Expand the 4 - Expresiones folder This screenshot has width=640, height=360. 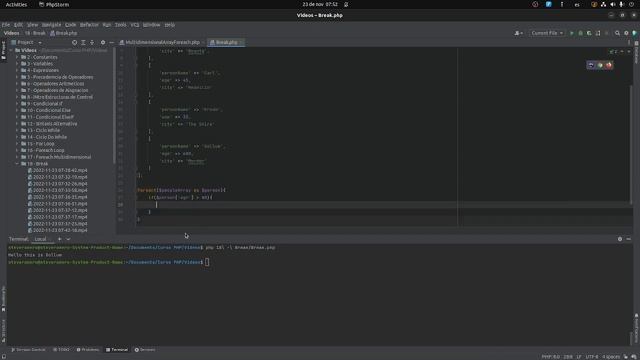point(17,70)
